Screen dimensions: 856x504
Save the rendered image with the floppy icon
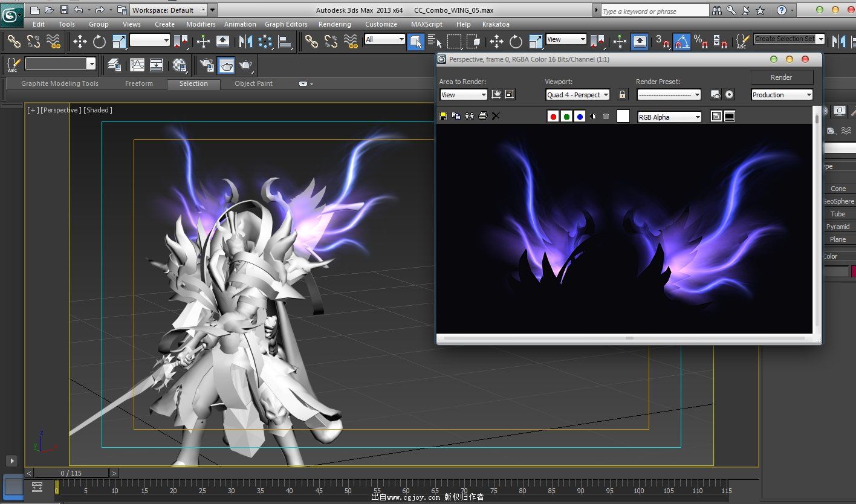443,116
